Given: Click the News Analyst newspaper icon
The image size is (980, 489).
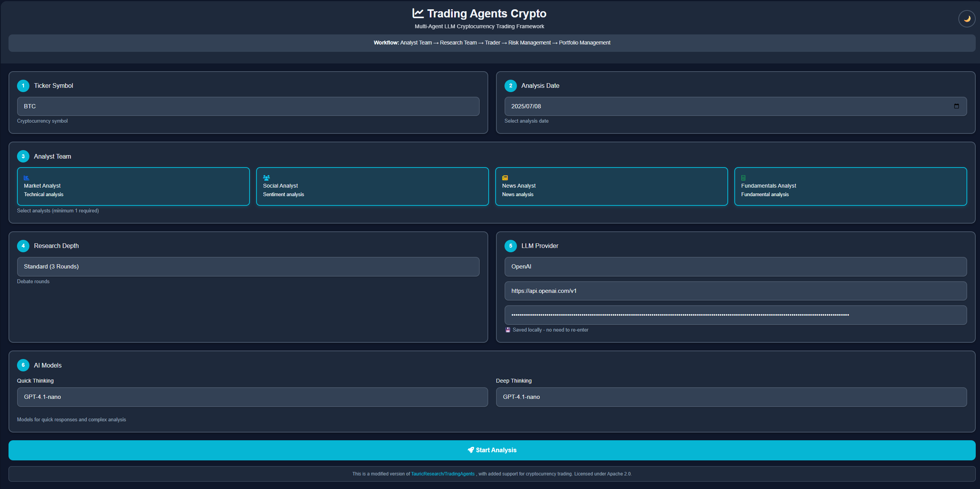Looking at the screenshot, I should click(x=505, y=178).
